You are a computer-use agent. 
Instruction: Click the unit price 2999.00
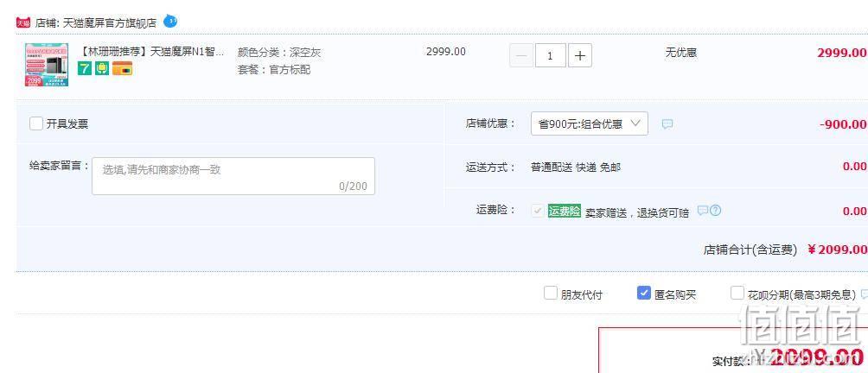point(445,52)
